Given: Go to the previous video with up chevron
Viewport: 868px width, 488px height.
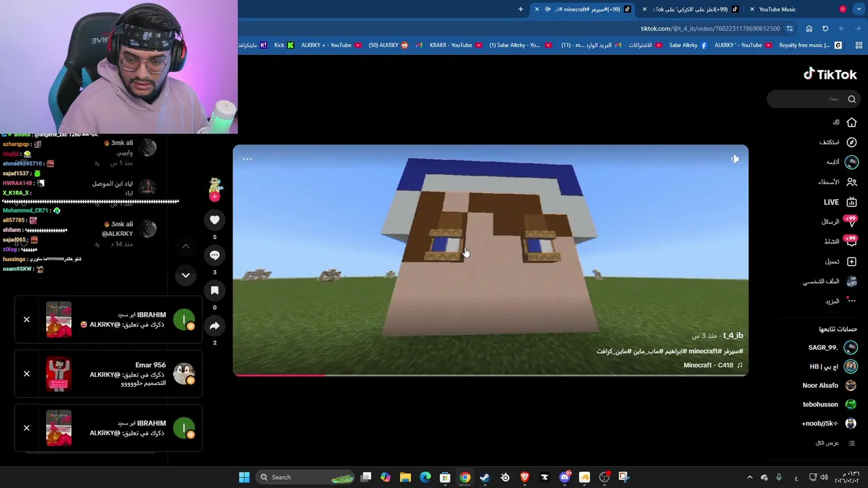Looking at the screenshot, I should [185, 246].
